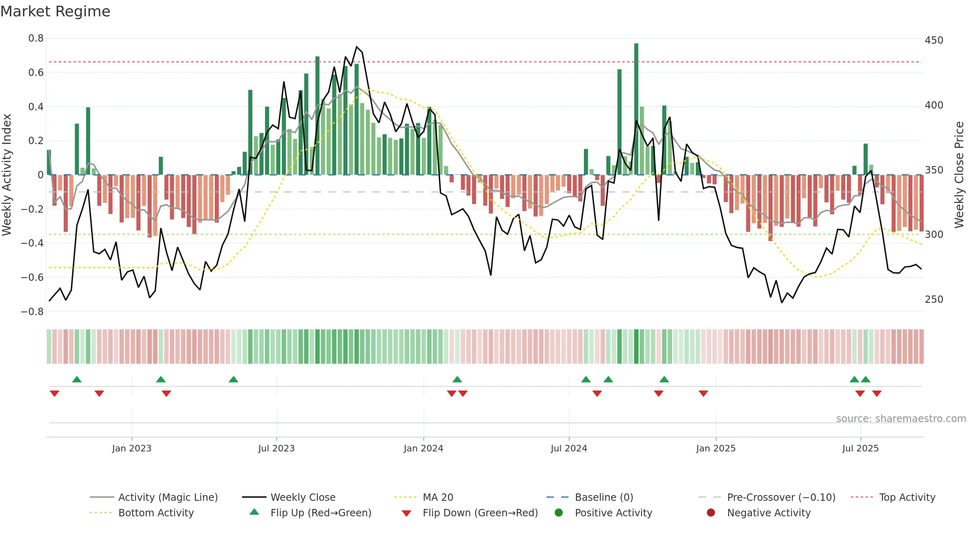Click the Jan 2023 x-axis label
980x551 pixels.
coord(132,448)
